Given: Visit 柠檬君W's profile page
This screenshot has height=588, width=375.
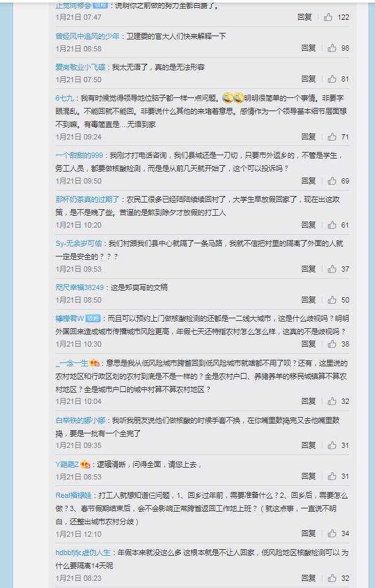Looking at the screenshot, I should (70, 319).
